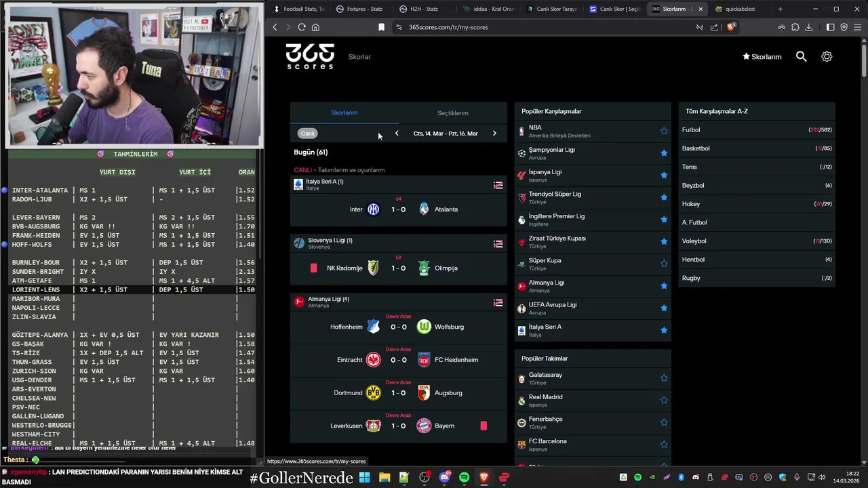Toggle favorite star for İspanya Ligi
Viewport: 868px width, 488px height.
point(664,175)
